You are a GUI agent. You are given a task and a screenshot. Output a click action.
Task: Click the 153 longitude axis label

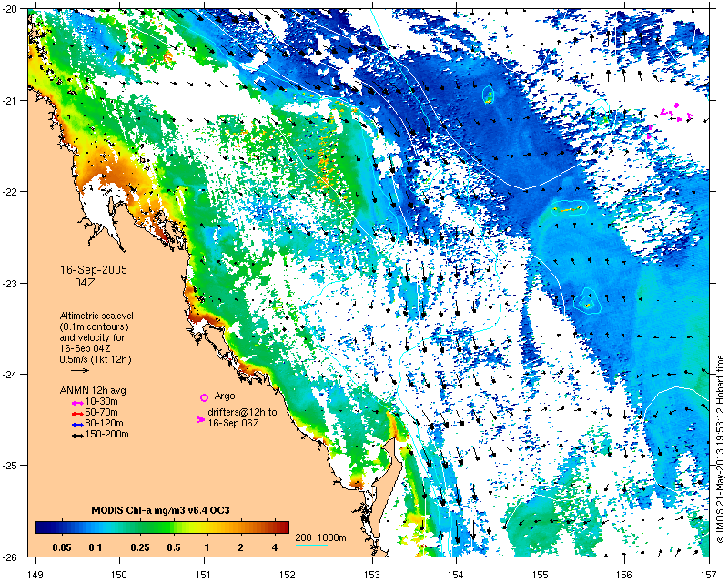tap(372, 575)
